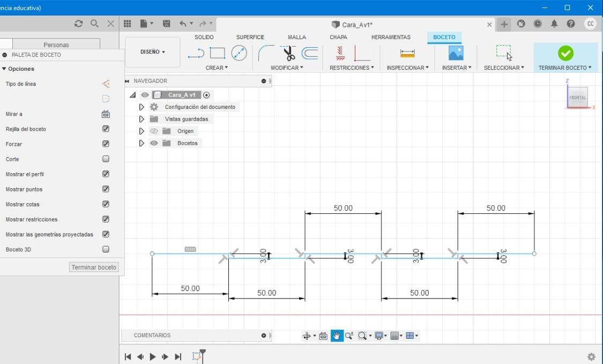The image size is (603, 364).
Task: Expand the Bocetos tree node
Action: point(142,143)
